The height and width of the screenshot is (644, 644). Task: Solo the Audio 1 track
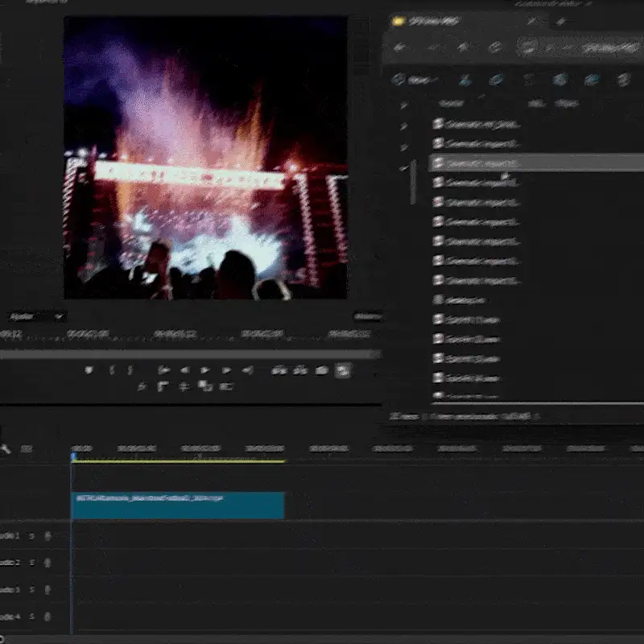coord(32,535)
